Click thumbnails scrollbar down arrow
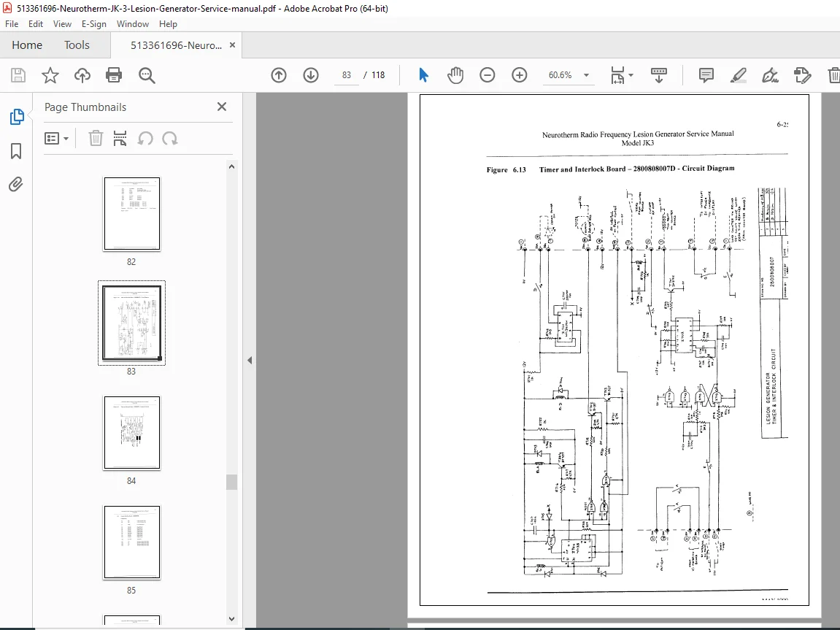Screen dimensions: 840x630 coord(231,619)
